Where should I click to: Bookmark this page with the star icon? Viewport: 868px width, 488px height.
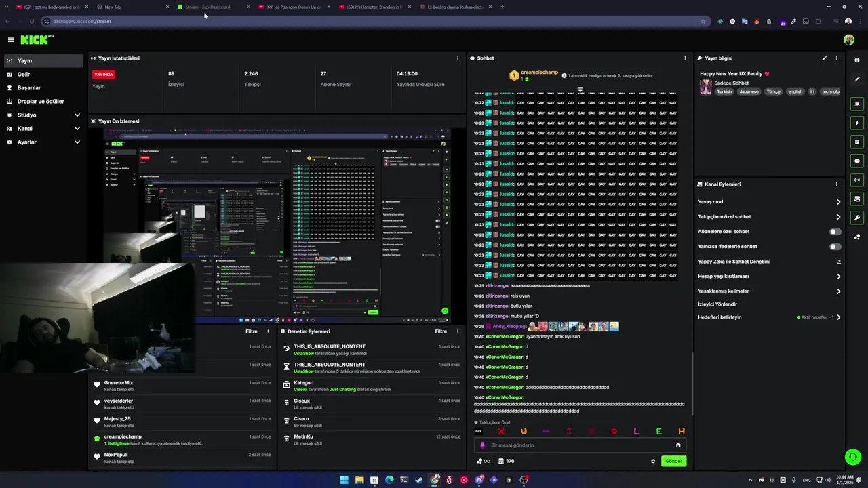[703, 21]
